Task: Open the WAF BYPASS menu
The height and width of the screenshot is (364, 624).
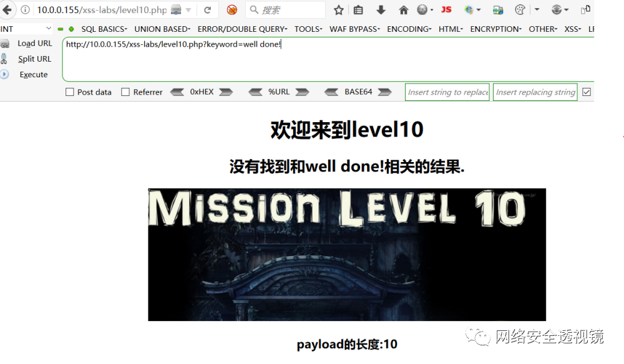Action: (354, 29)
